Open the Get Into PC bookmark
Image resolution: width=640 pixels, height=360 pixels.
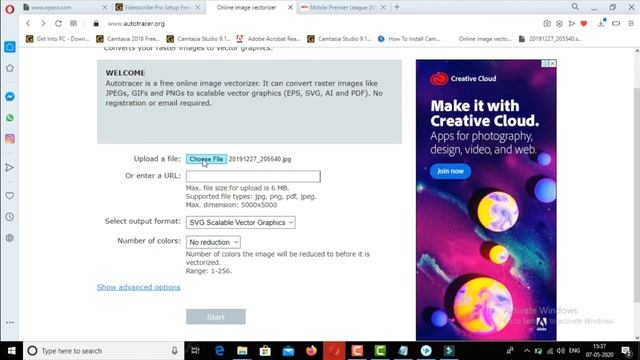[x=58, y=39]
